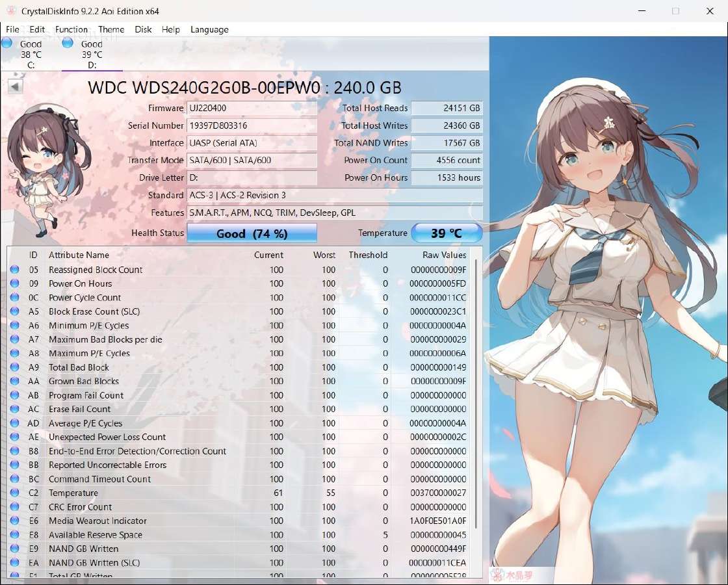728x585 pixels.
Task: Open the Theme menu
Action: coord(111,29)
